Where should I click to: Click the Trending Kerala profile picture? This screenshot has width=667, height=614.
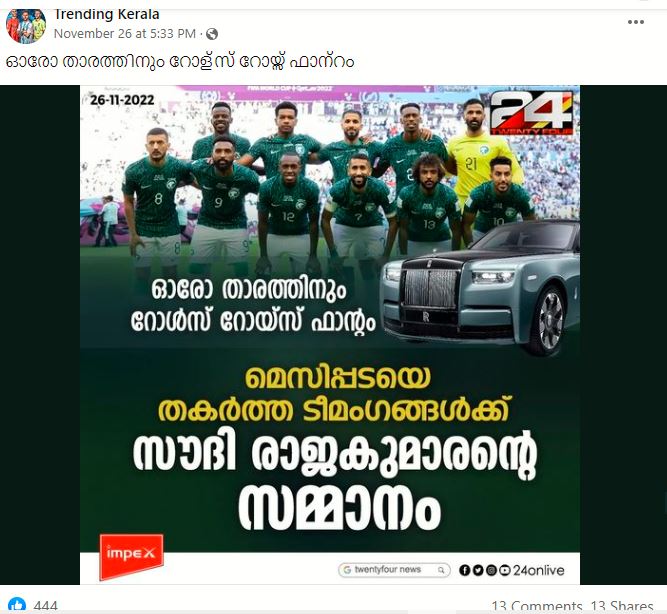(26, 26)
